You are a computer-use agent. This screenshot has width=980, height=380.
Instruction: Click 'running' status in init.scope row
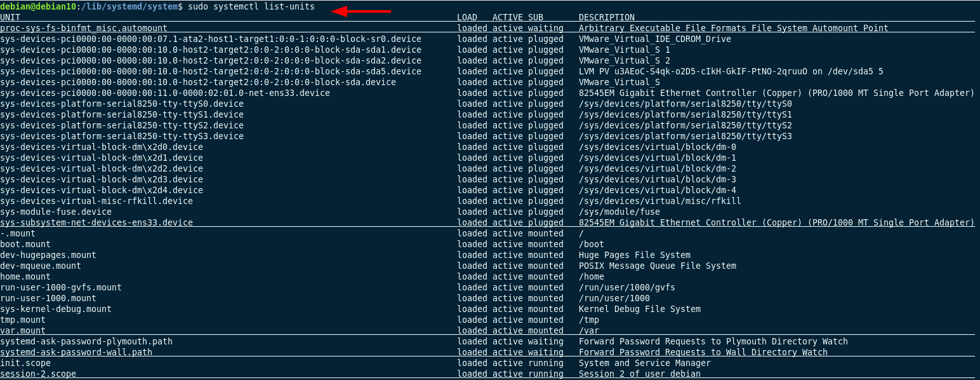(x=546, y=363)
